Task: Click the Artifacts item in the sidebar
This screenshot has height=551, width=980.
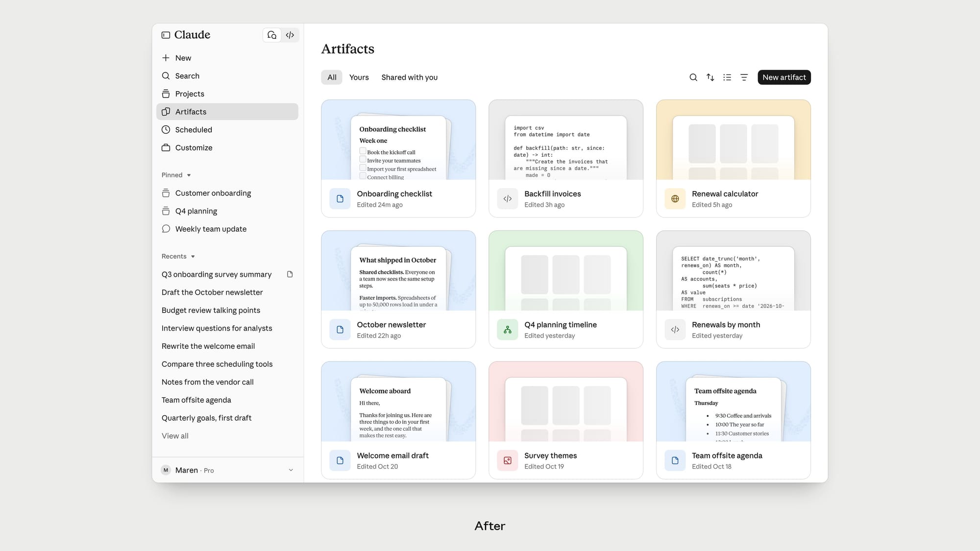Action: tap(227, 112)
